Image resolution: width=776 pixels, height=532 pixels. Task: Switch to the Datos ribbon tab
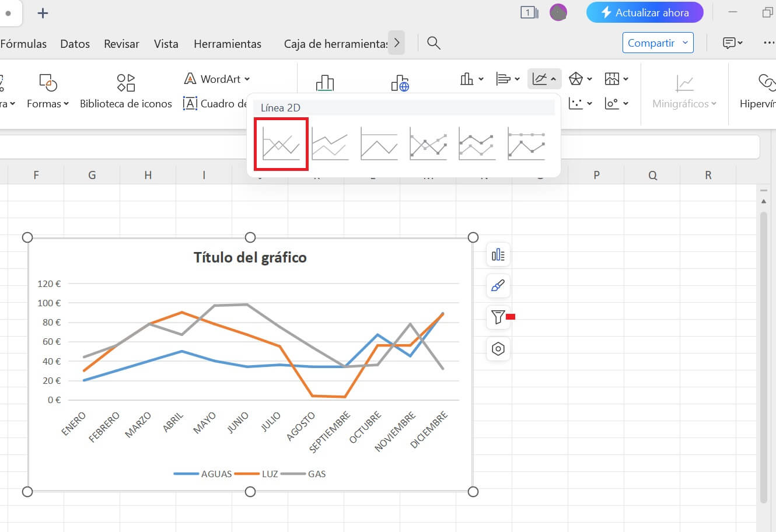point(75,43)
